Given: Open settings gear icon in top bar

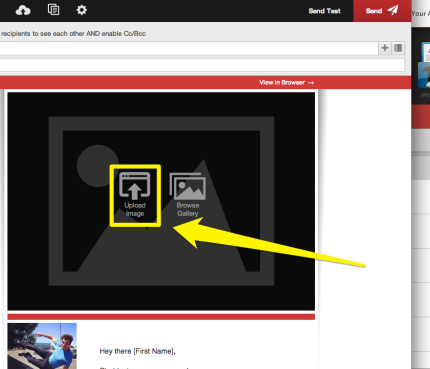Looking at the screenshot, I should pos(82,10).
